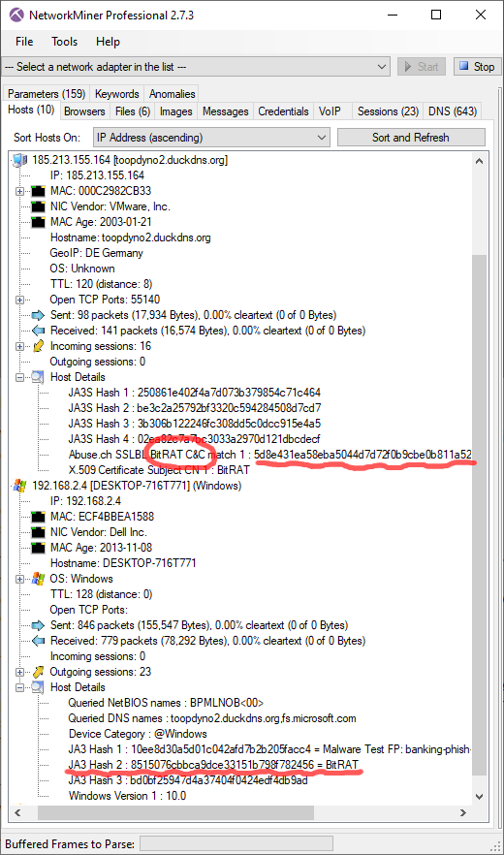Click horizontal scrollbar right arrow
504x855 pixels.
coord(463,812)
